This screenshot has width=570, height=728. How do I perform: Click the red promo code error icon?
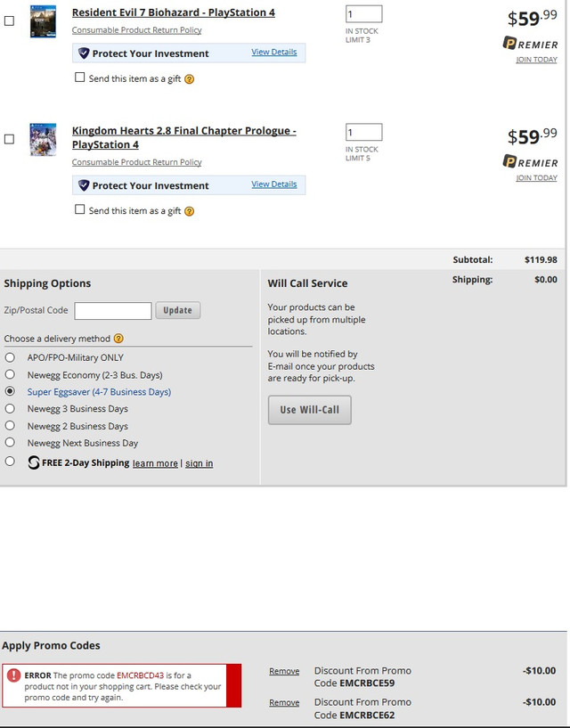point(13,675)
